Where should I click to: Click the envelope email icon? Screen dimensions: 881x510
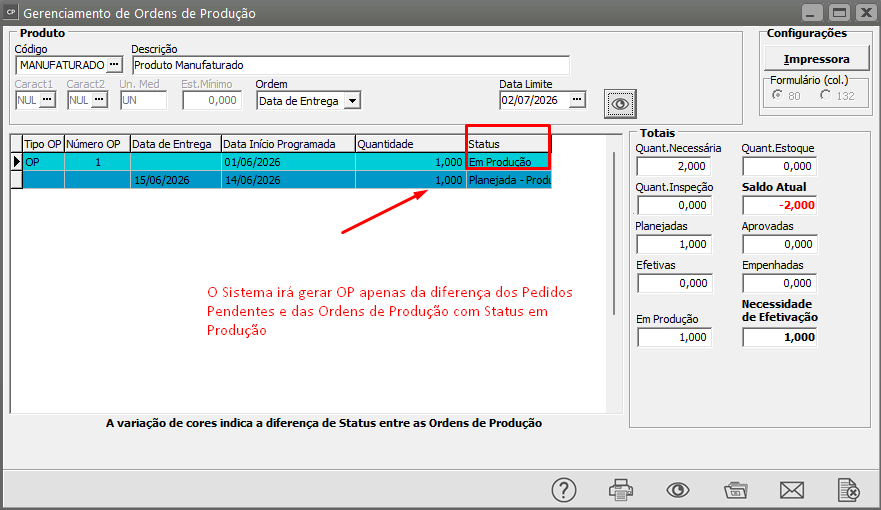coord(792,490)
